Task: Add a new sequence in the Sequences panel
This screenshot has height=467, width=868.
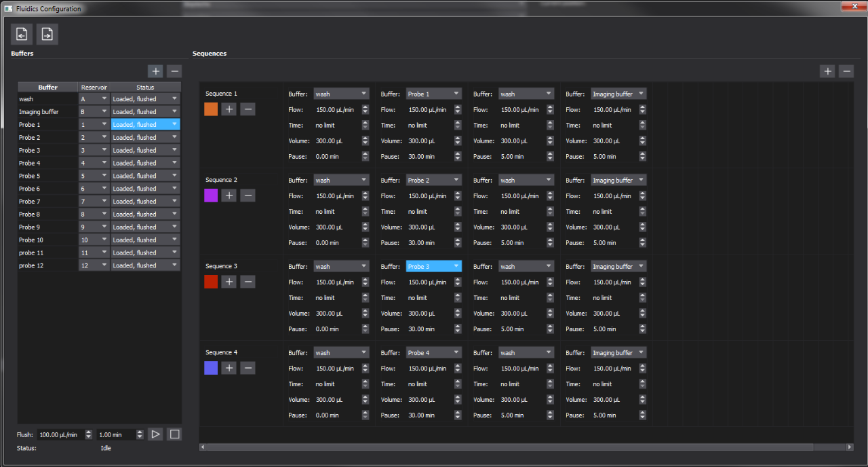Action: tap(827, 71)
